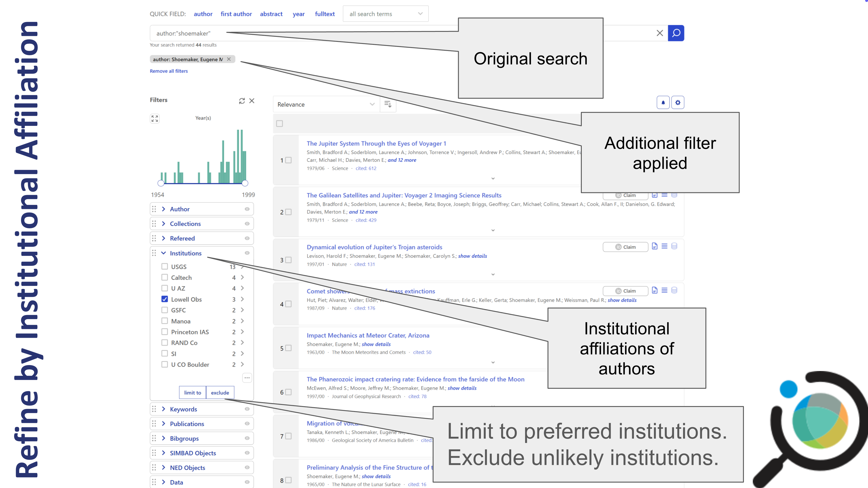Check the USGS institution checkbox
This screenshot has height=488, width=868.
164,266
